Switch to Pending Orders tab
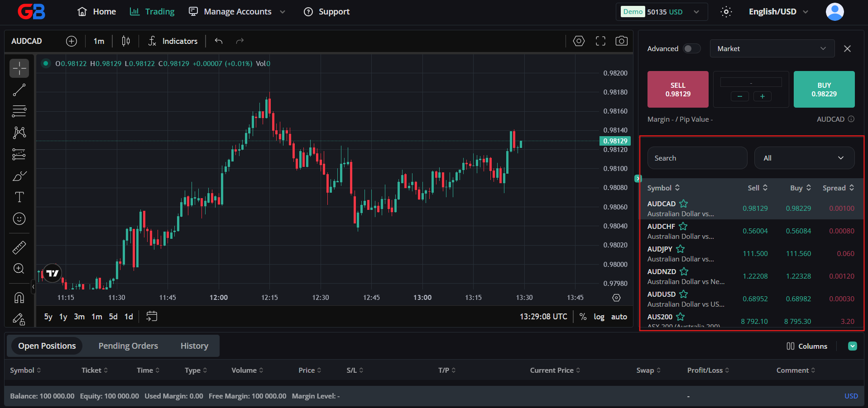The width and height of the screenshot is (868, 408). 128,346
